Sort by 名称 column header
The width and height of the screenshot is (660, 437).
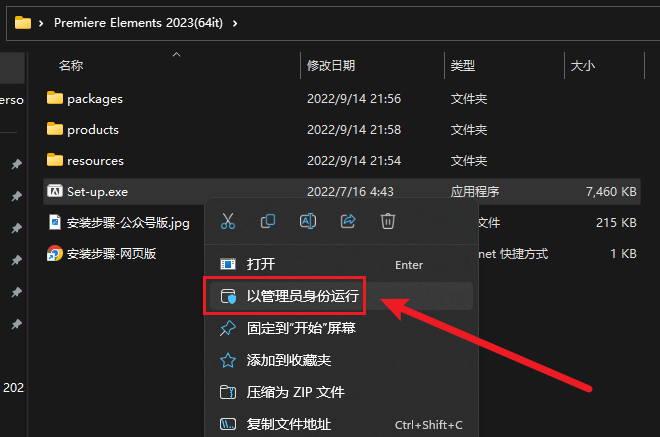71,66
